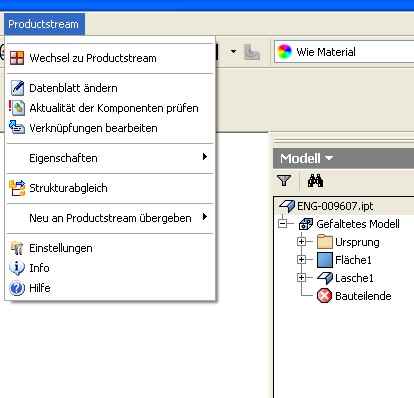Image resolution: width=414 pixels, height=398 pixels.
Task: Open the Productstream menu
Action: 44,24
